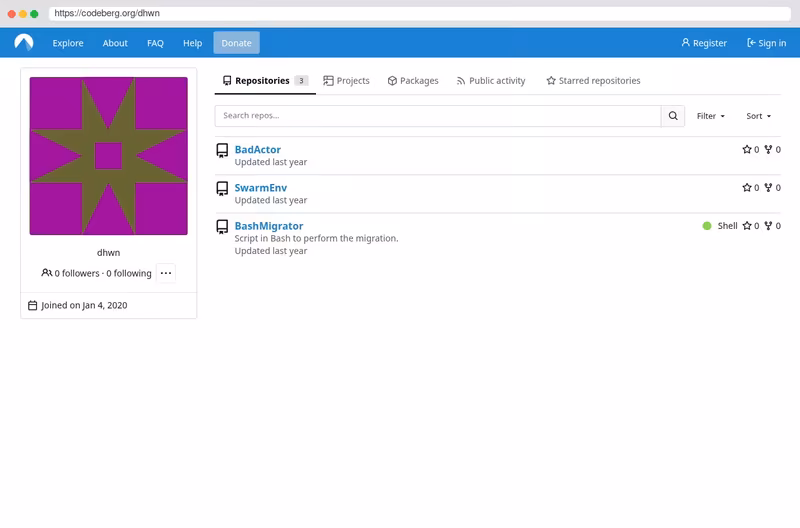
Task: Click the dhwn username text
Action: (x=109, y=253)
